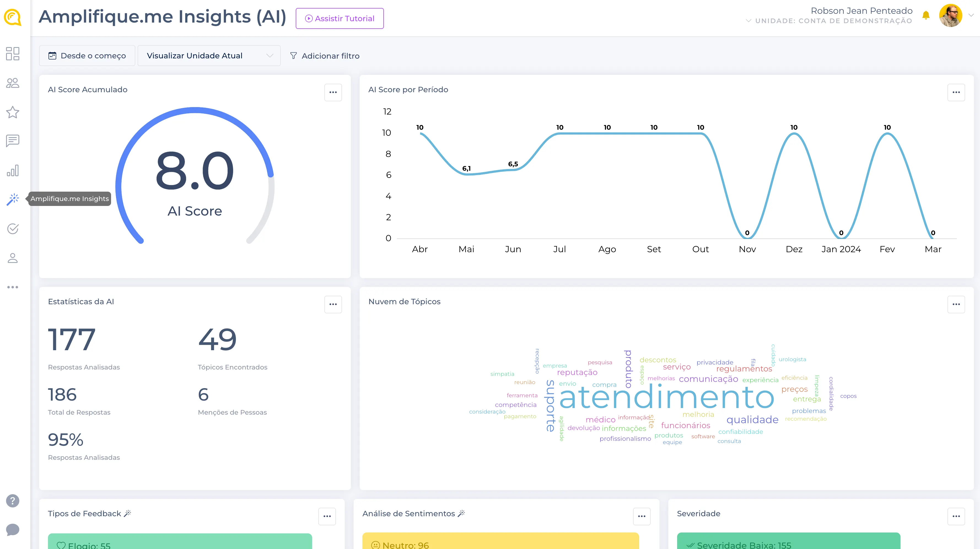The height and width of the screenshot is (549, 980).
Task: Open the messages sidebar icon
Action: point(13,141)
